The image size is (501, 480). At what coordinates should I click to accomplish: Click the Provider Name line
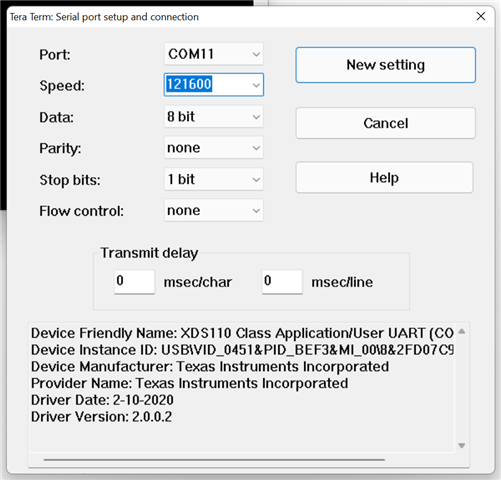coord(189,383)
